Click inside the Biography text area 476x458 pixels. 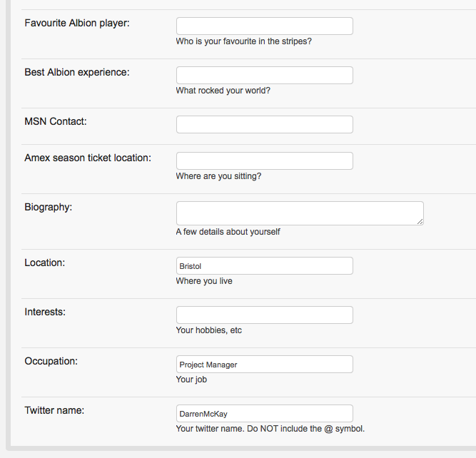(x=300, y=213)
